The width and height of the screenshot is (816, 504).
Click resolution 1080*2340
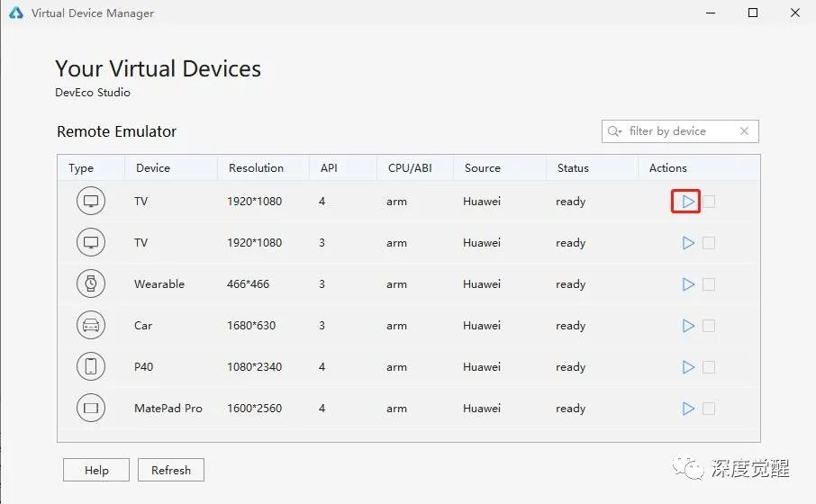(x=255, y=366)
